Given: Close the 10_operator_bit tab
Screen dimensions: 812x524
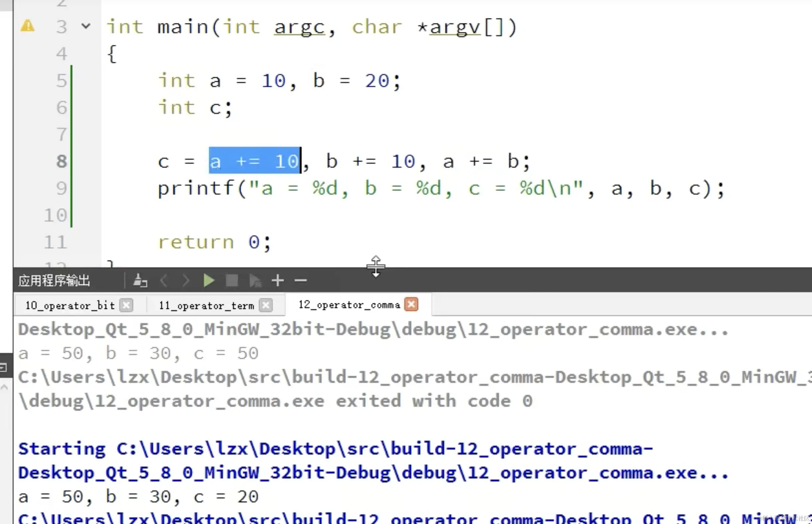Looking at the screenshot, I should click(126, 305).
